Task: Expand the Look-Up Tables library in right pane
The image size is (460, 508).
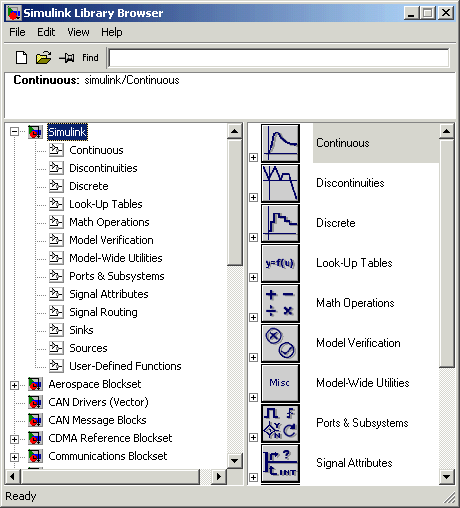Action: point(253,277)
